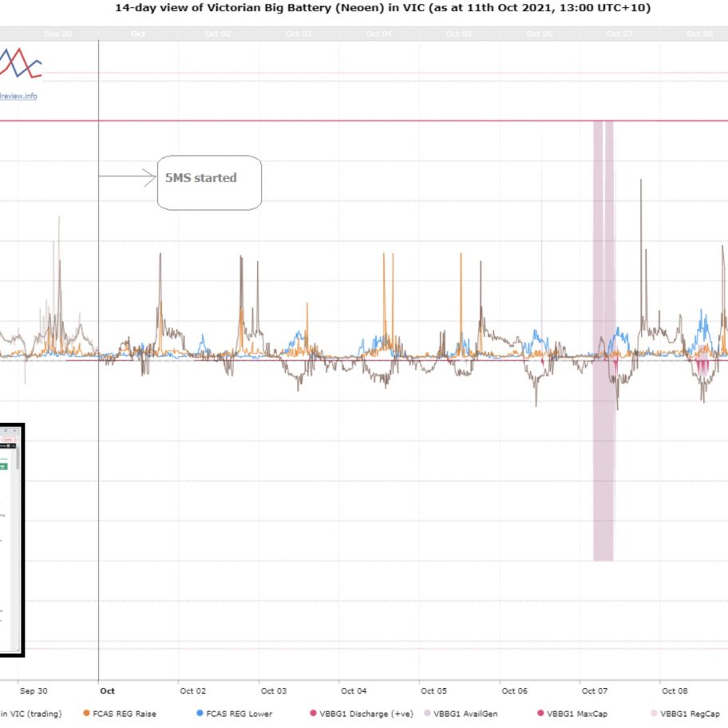The image size is (728, 728).
Task: Click the bold 'Oct' bottom axis label
Action: pyautogui.click(x=107, y=690)
